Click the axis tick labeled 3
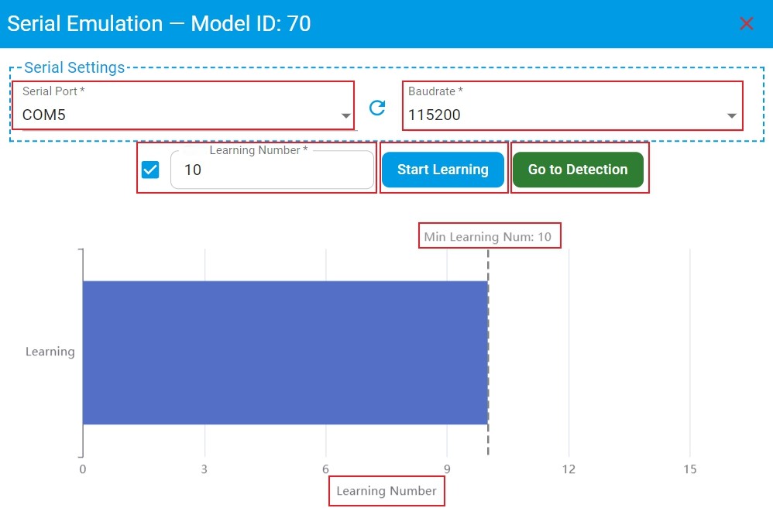 tap(204, 469)
